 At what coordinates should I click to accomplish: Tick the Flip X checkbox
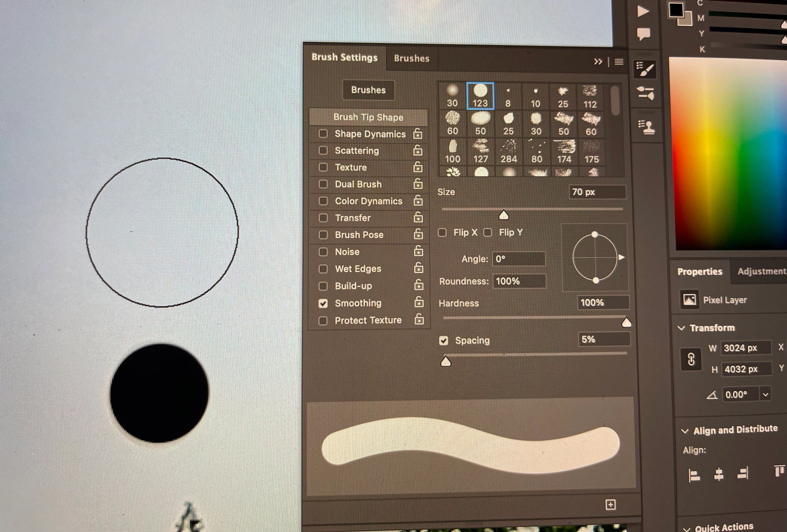[x=442, y=233]
